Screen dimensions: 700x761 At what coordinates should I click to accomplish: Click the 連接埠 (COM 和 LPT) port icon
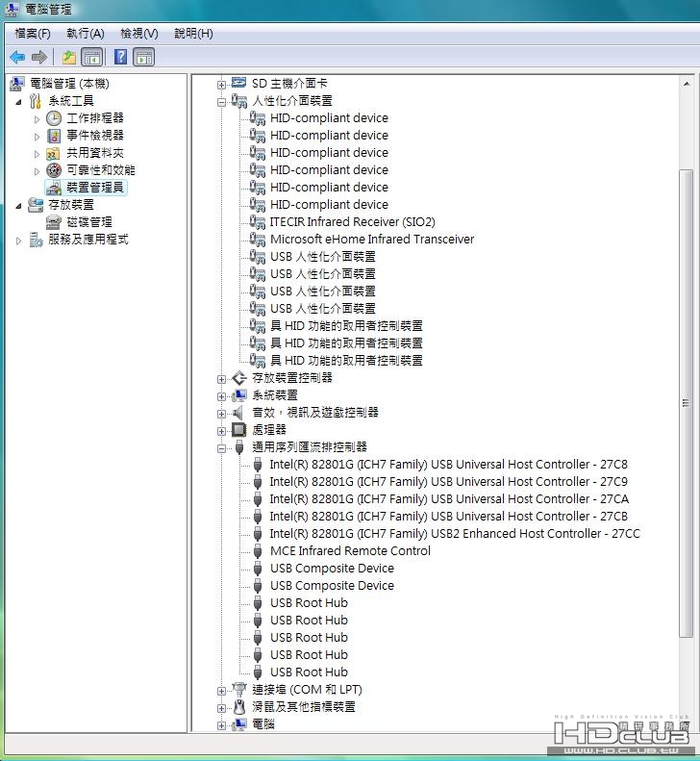click(x=239, y=689)
